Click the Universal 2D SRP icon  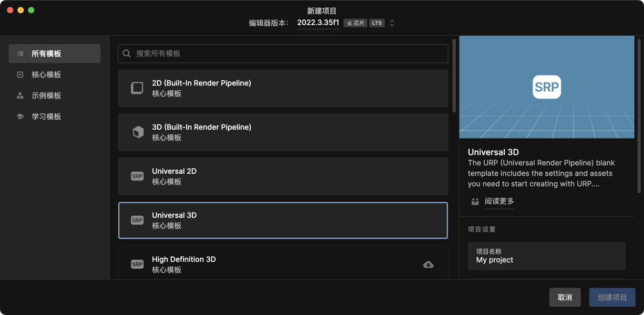coord(137,176)
